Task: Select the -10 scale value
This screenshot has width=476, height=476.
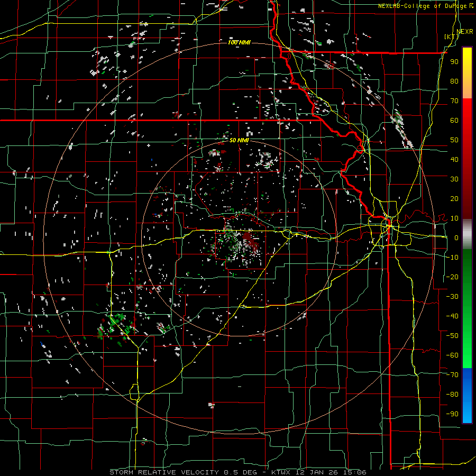Action: (452, 258)
